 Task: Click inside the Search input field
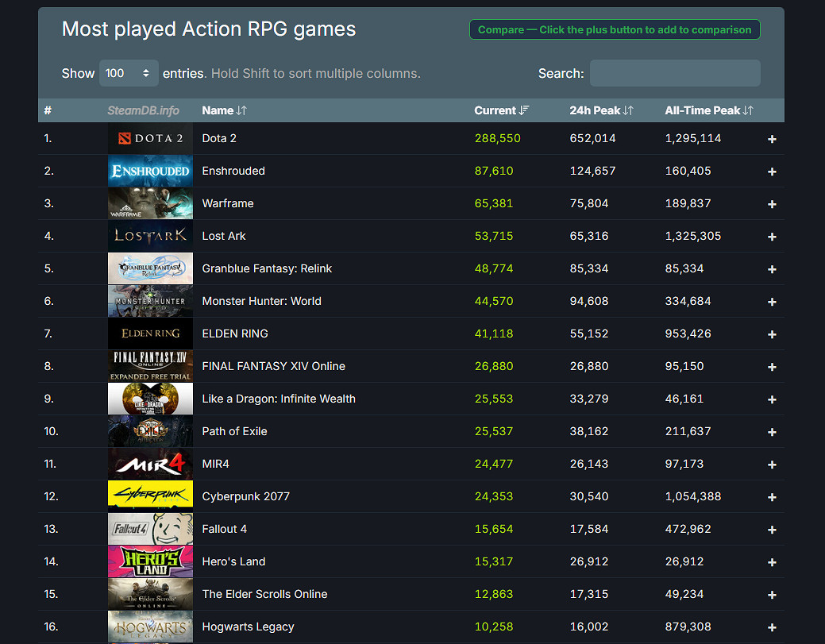tap(675, 73)
